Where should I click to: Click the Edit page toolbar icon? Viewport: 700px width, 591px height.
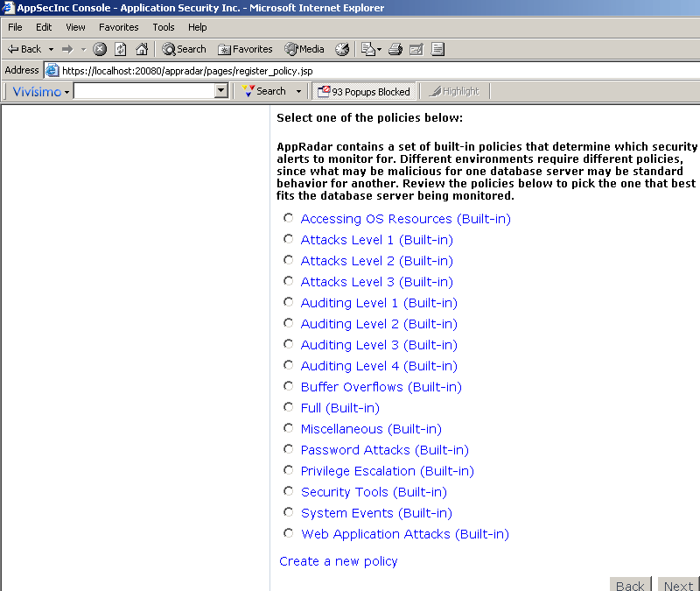(416, 49)
